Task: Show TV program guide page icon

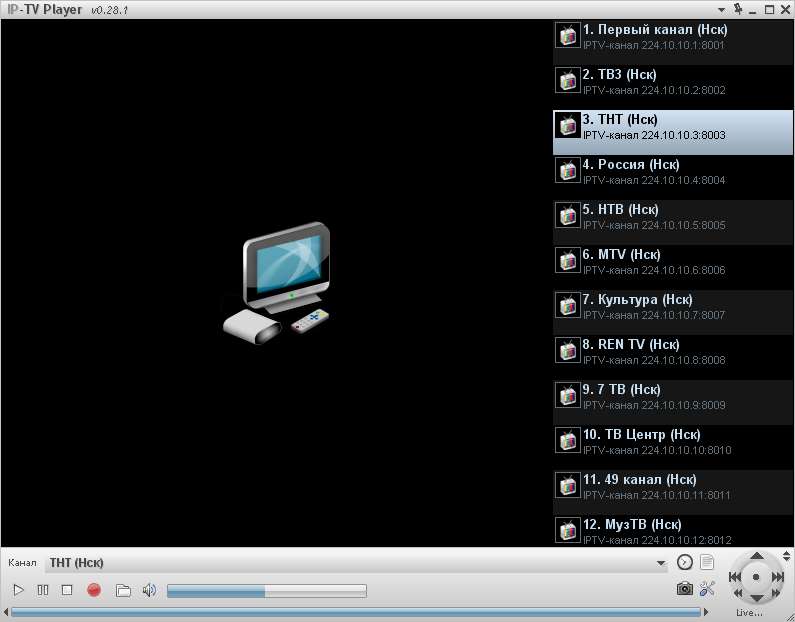Action: click(707, 562)
